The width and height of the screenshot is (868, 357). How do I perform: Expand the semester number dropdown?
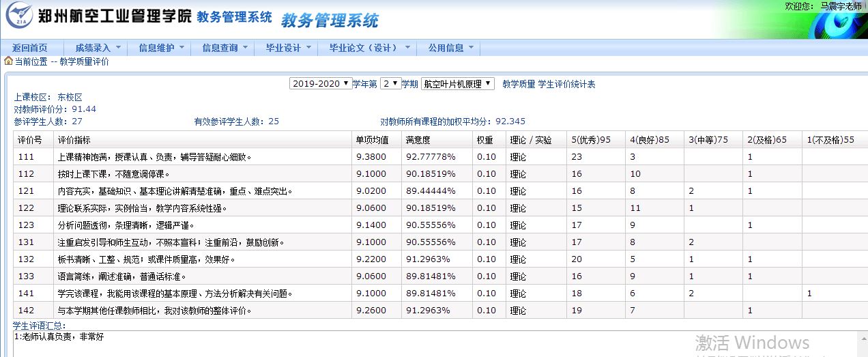tap(390, 84)
